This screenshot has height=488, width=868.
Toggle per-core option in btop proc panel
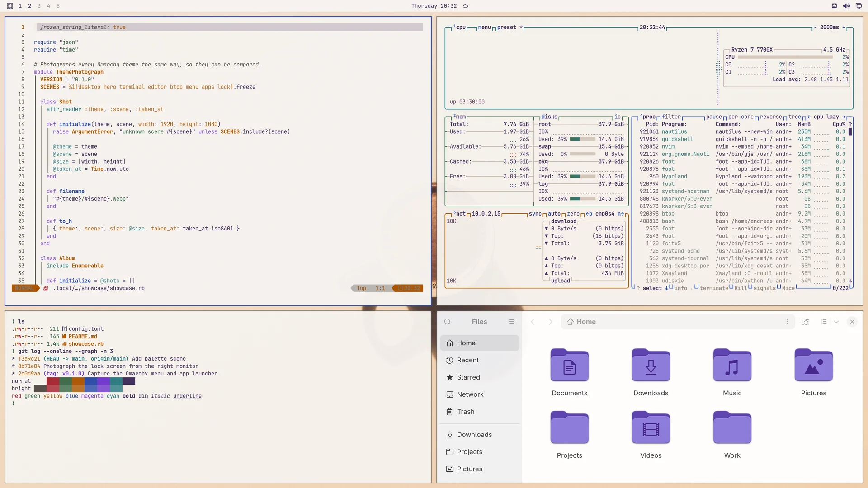(741, 117)
